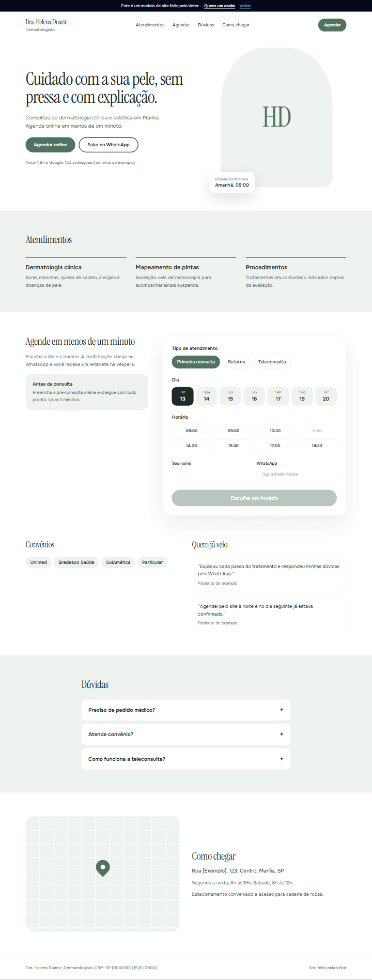Click the green Agendar header button
This screenshot has height=980, width=372.
(332, 25)
